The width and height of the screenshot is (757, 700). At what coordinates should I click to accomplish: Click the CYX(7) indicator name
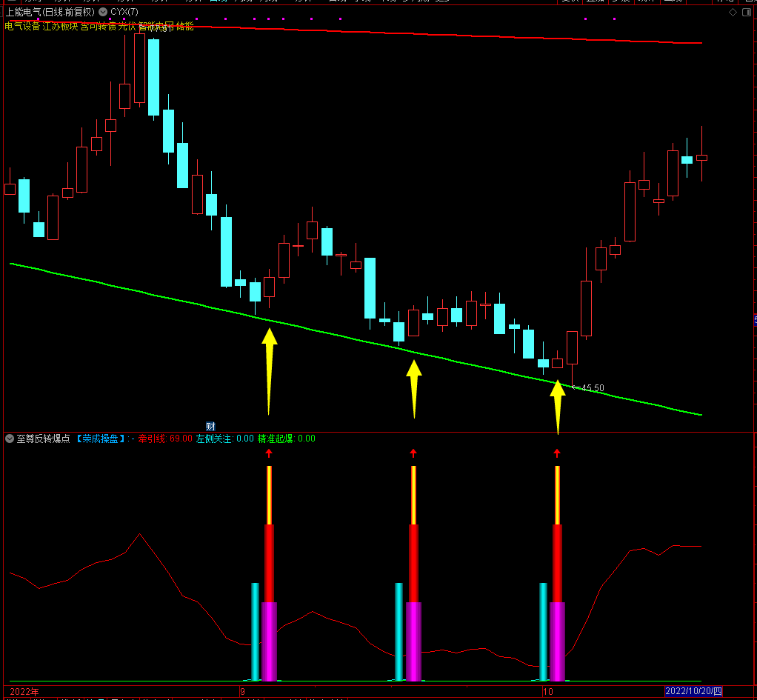pos(124,12)
